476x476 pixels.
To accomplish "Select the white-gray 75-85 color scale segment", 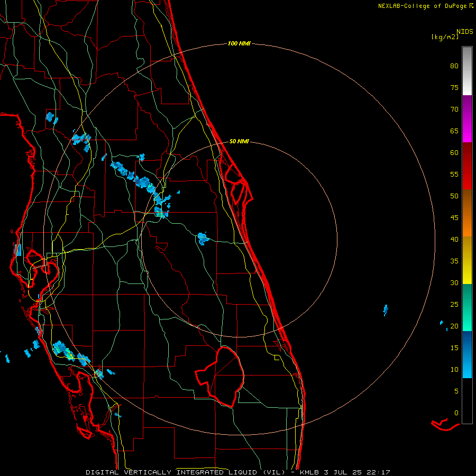I will (x=467, y=71).
